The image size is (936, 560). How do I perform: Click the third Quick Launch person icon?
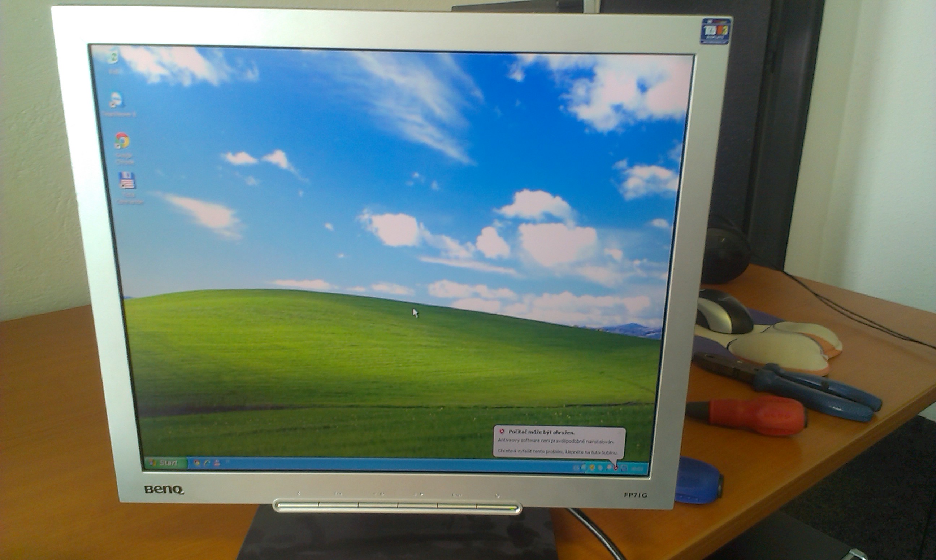point(217,463)
